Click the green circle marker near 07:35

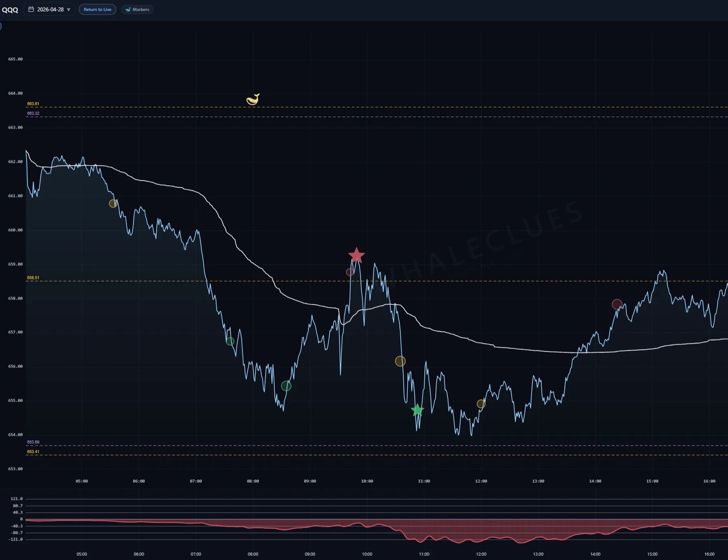click(230, 341)
